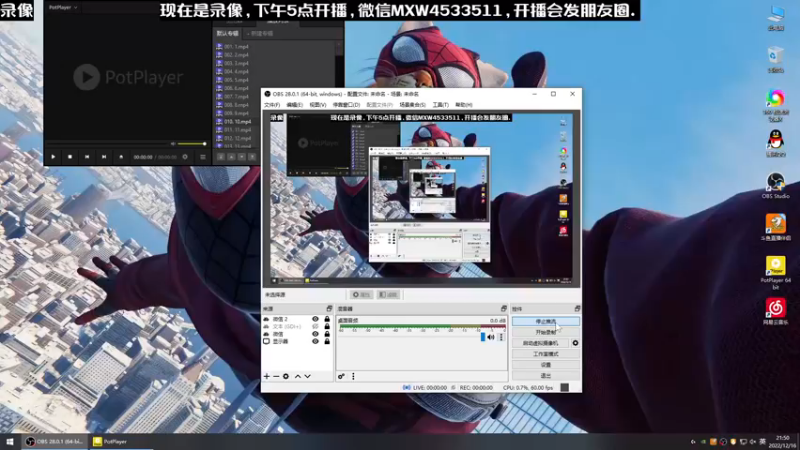Open the orange live-streaming desktop shortcut
The height and width of the screenshot is (450, 800).
[776, 228]
